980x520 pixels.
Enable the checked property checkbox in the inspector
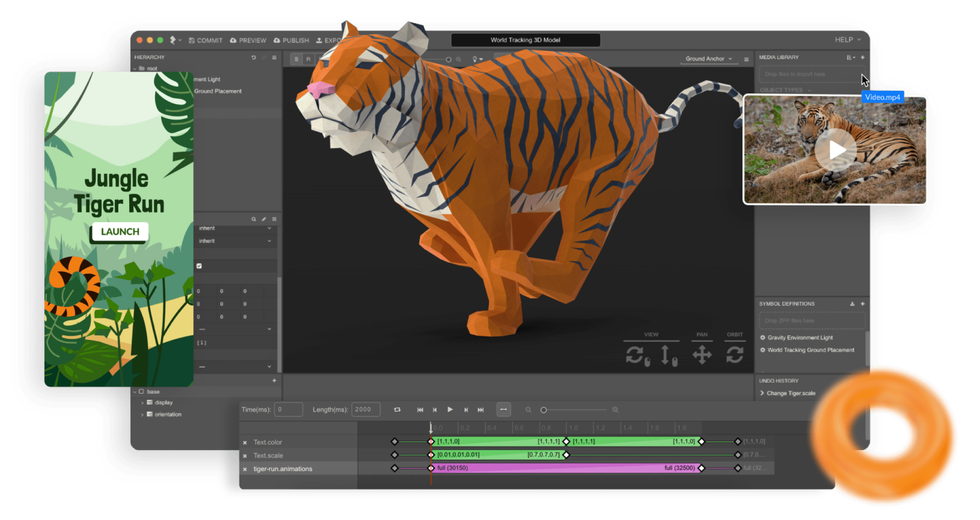click(x=199, y=266)
